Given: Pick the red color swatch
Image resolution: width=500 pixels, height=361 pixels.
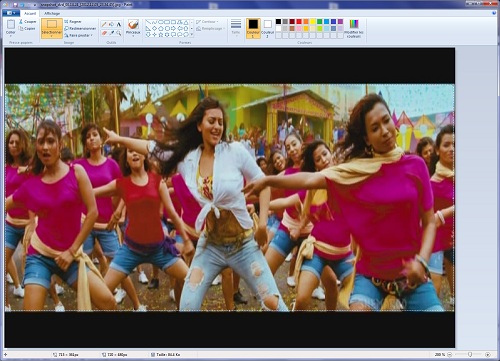Looking at the screenshot, I should coord(299,21).
